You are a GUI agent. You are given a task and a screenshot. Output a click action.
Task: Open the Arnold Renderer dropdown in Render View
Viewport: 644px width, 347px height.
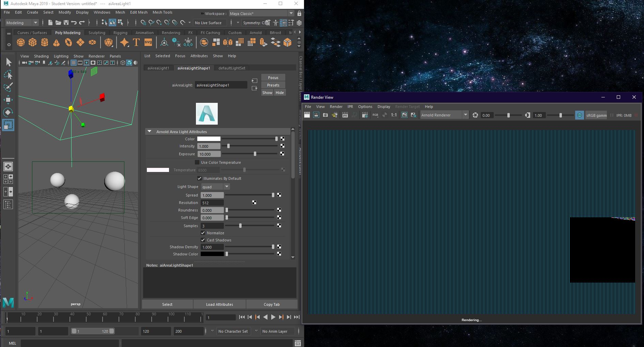pyautogui.click(x=444, y=115)
